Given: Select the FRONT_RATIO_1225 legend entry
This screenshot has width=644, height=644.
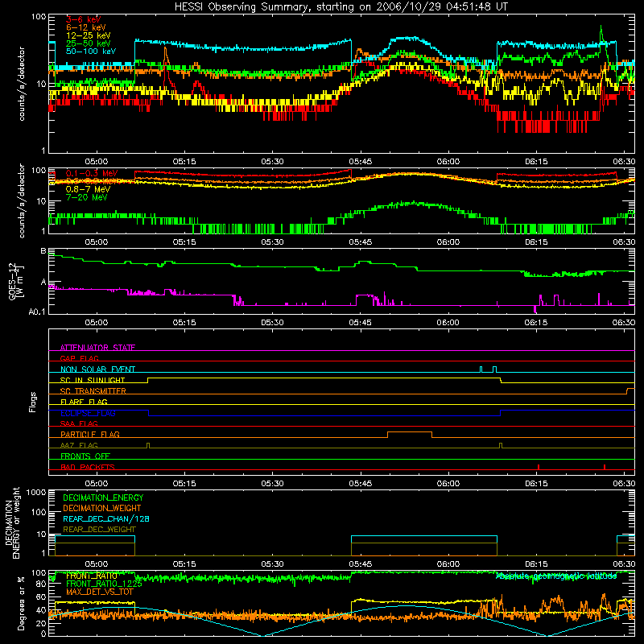Looking at the screenshot, I should point(104,584).
